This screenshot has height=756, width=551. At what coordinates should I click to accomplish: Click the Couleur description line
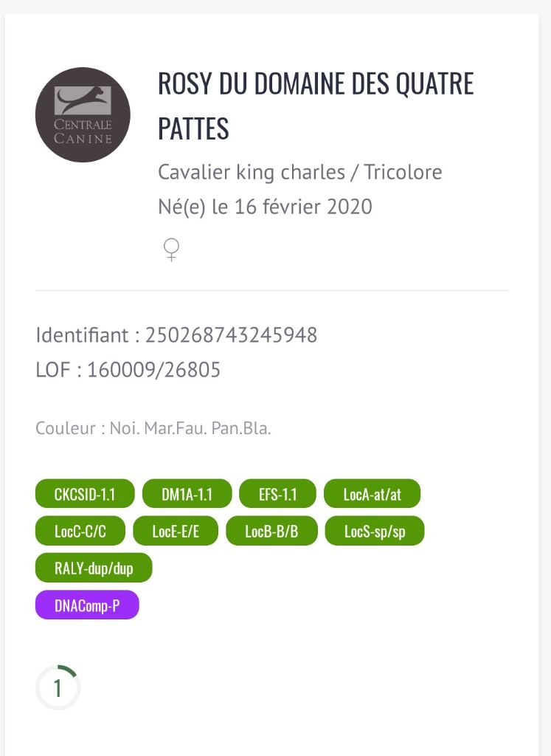pyautogui.click(x=153, y=428)
